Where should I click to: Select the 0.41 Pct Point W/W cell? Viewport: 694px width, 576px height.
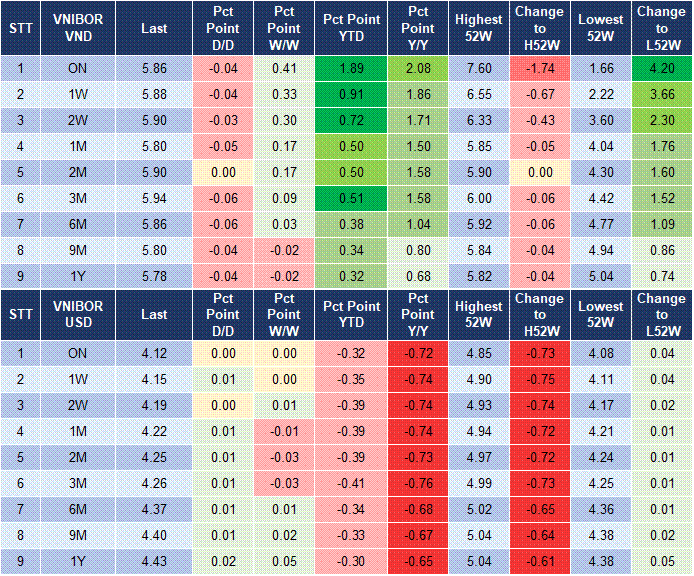[285, 68]
